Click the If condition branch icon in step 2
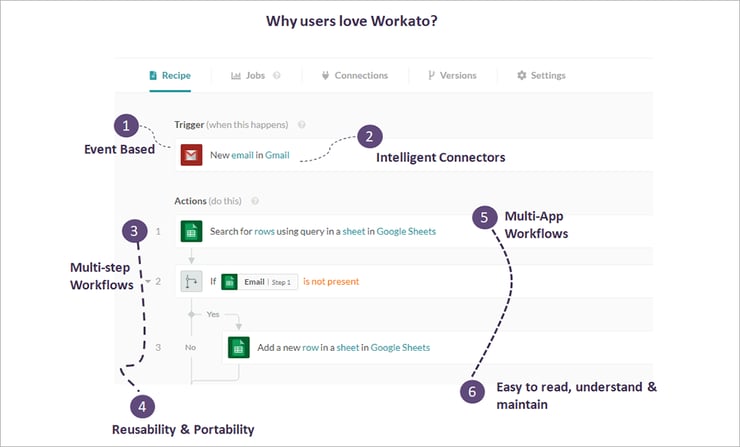 tap(191, 281)
